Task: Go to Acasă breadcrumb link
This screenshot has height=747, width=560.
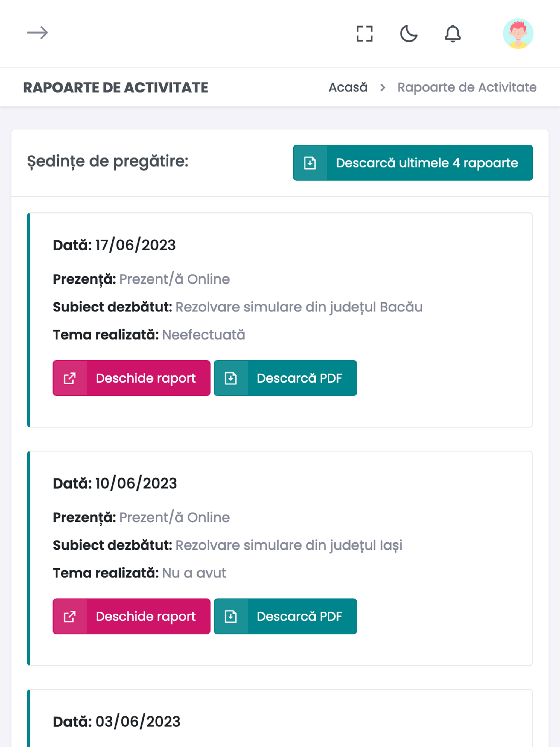Action: (x=348, y=87)
